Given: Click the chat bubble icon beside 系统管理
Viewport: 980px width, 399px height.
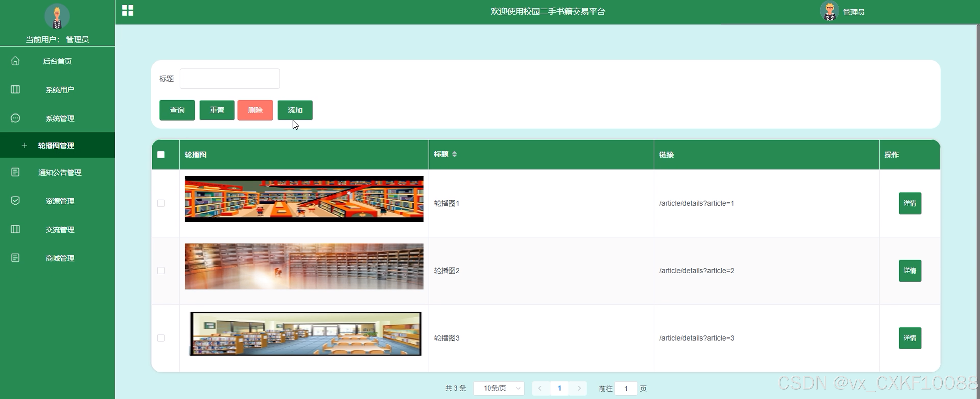Looking at the screenshot, I should point(15,118).
